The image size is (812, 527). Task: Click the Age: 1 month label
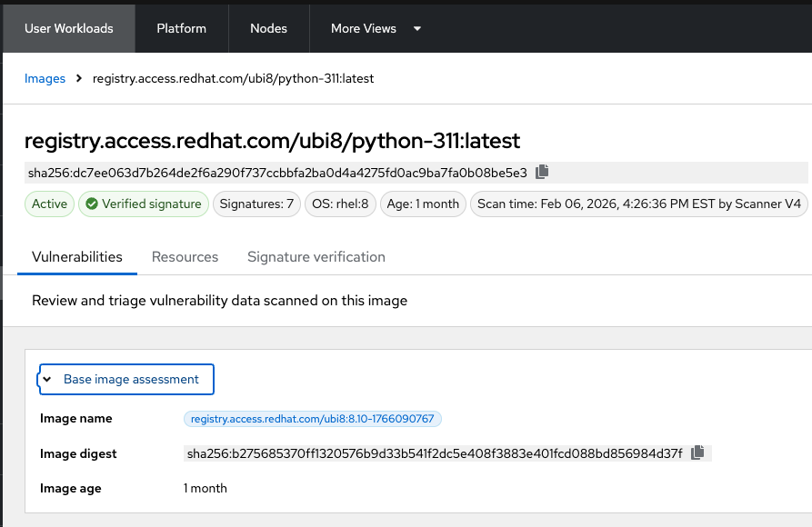pyautogui.click(x=423, y=204)
